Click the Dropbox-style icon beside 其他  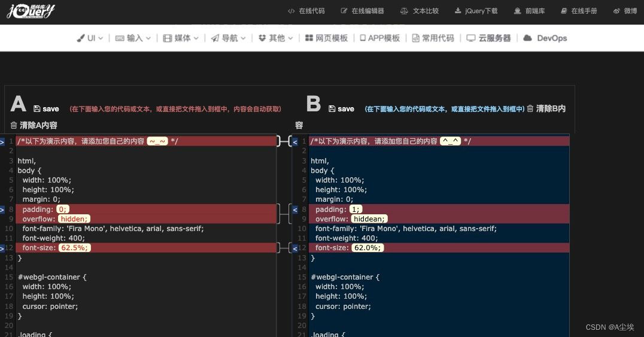(262, 38)
